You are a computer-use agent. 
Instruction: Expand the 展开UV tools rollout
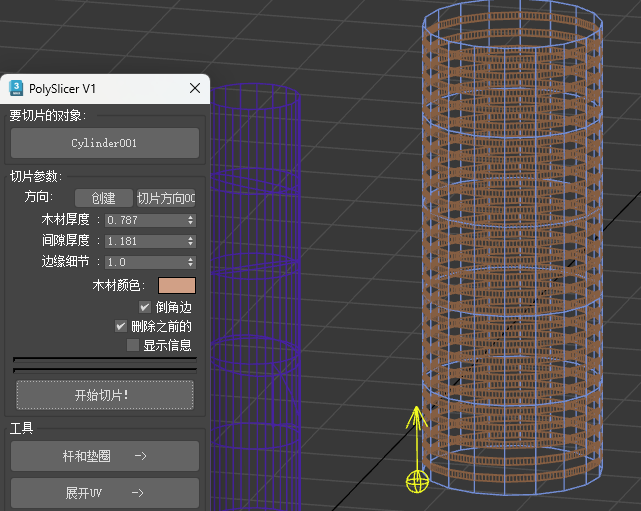tap(105, 493)
